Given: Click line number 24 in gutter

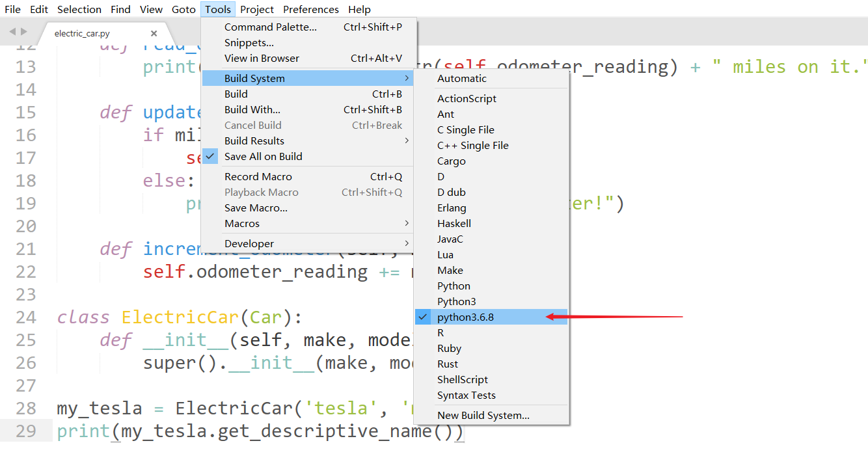Looking at the screenshot, I should click(25, 317).
